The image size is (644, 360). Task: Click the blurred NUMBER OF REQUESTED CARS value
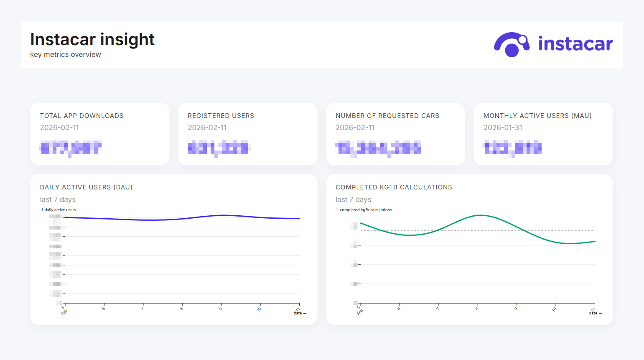[x=378, y=148]
